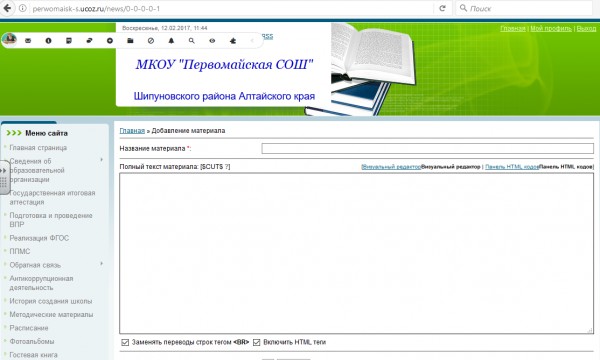The height and width of the screenshot is (360, 600).
Task: Click the Название материала input field
Action: 427,148
